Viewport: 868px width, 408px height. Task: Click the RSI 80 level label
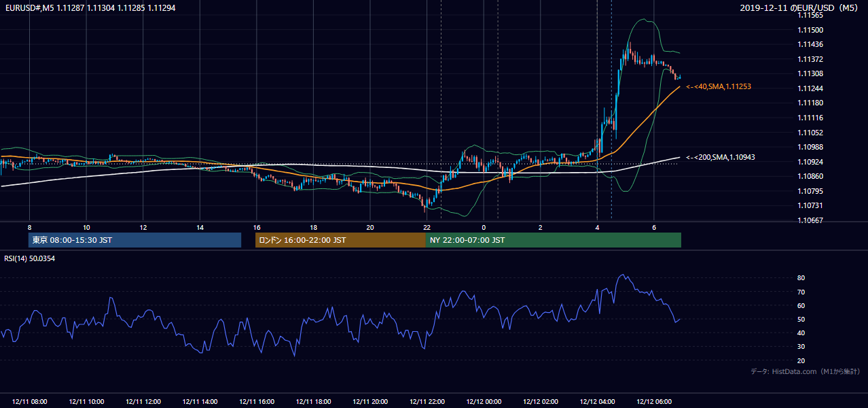coord(801,278)
